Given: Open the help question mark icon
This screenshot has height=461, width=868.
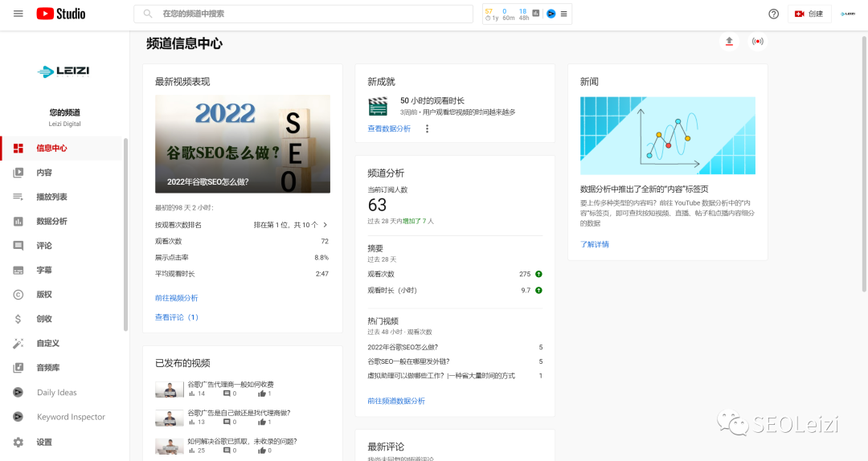Looking at the screenshot, I should (x=773, y=14).
